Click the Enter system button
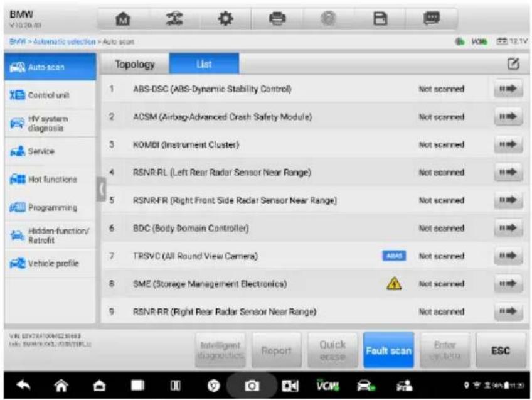This screenshot has width=532, height=400. pyautogui.click(x=445, y=350)
